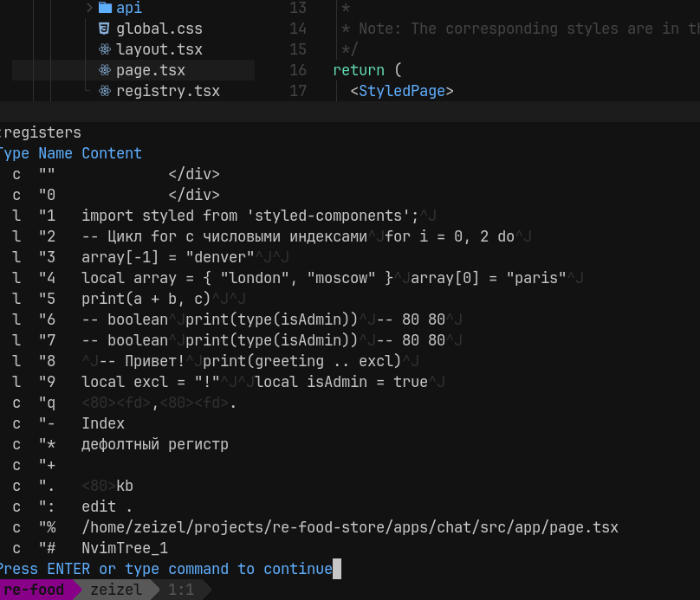This screenshot has height=600, width=700.
Task: Open global.css in the file tree
Action: click(159, 29)
